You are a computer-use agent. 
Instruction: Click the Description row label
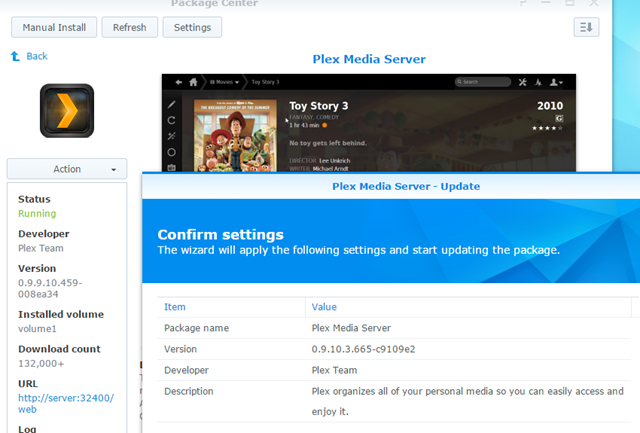[x=189, y=391]
